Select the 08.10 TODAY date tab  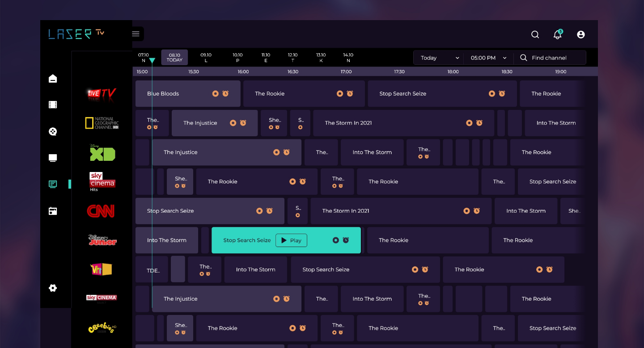[x=174, y=58]
